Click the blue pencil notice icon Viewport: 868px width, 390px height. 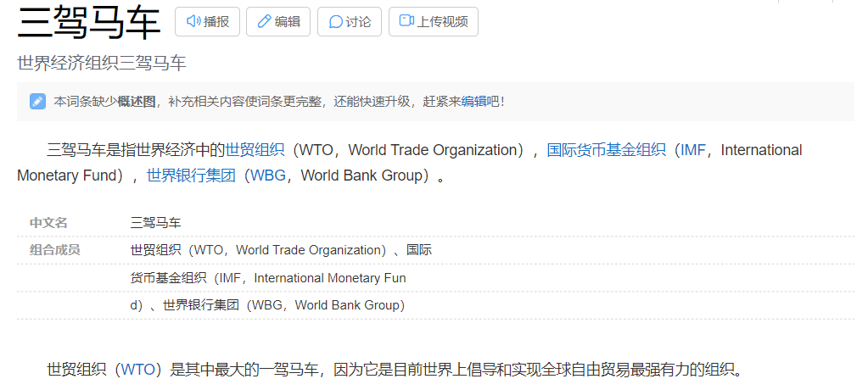pyautogui.click(x=37, y=101)
